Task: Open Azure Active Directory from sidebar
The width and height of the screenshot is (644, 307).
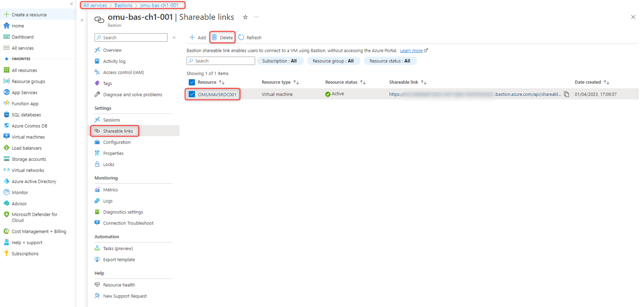Action: pyautogui.click(x=34, y=181)
